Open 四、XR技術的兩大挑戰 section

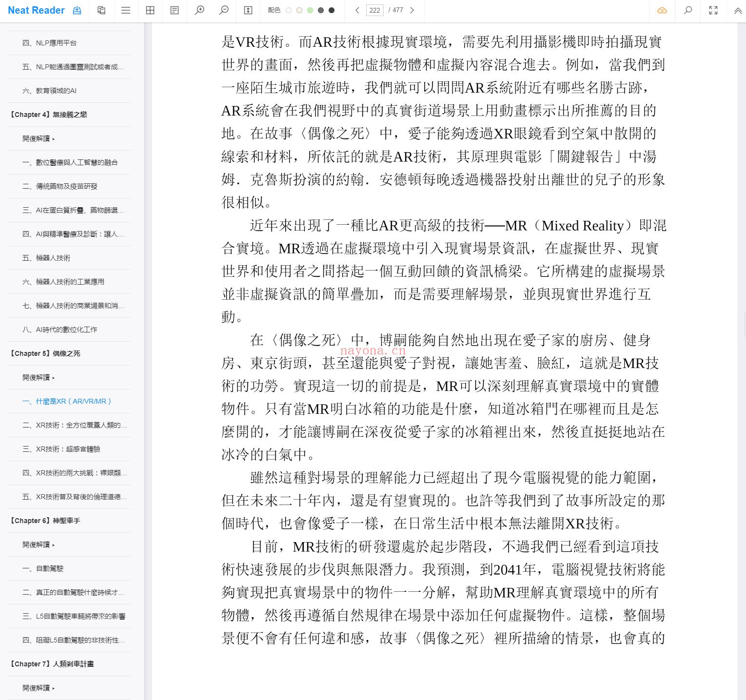tap(75, 473)
